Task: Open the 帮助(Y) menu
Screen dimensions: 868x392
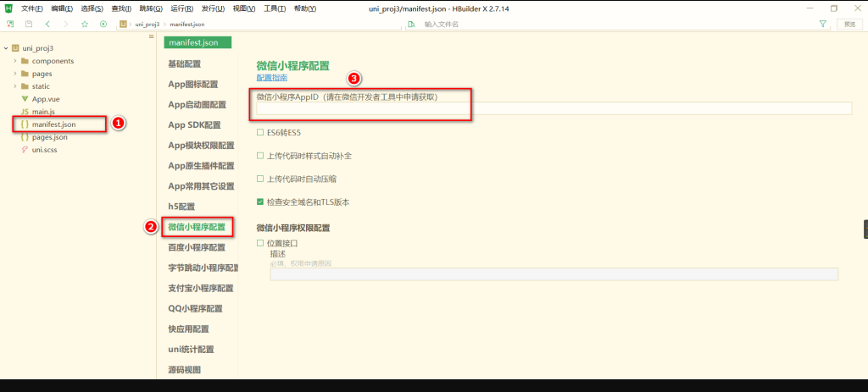Action: 305,8
